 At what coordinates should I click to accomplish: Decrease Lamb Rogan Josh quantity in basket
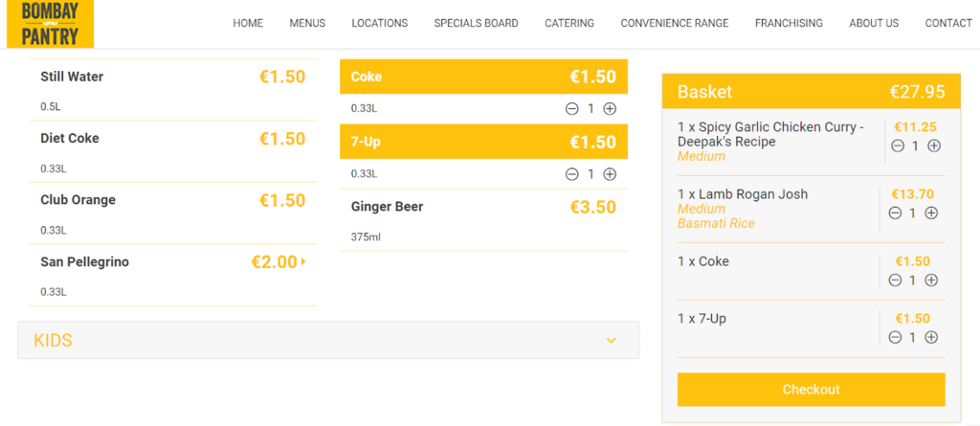coord(895,213)
